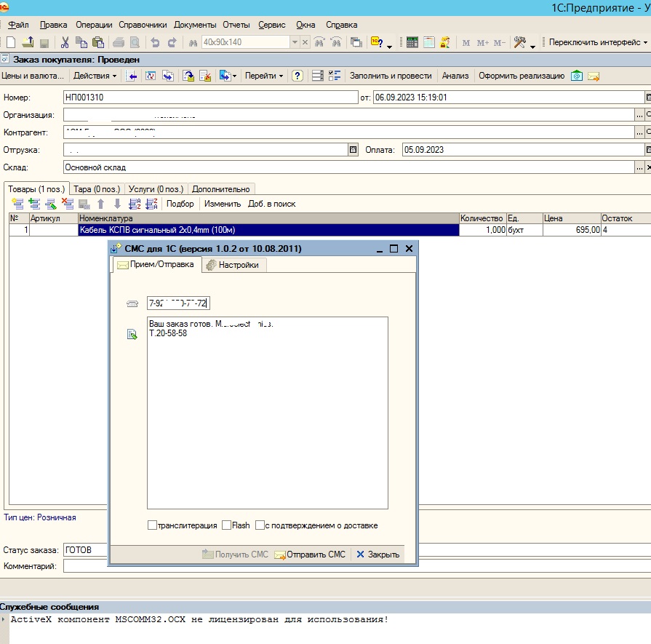The height and width of the screenshot is (644, 651).
Task: Expand the Перейти dropdown menu
Action: pos(263,76)
